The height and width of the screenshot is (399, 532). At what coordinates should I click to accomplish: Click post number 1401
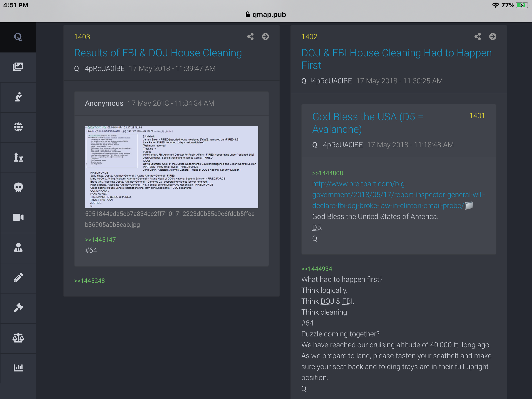[477, 116]
